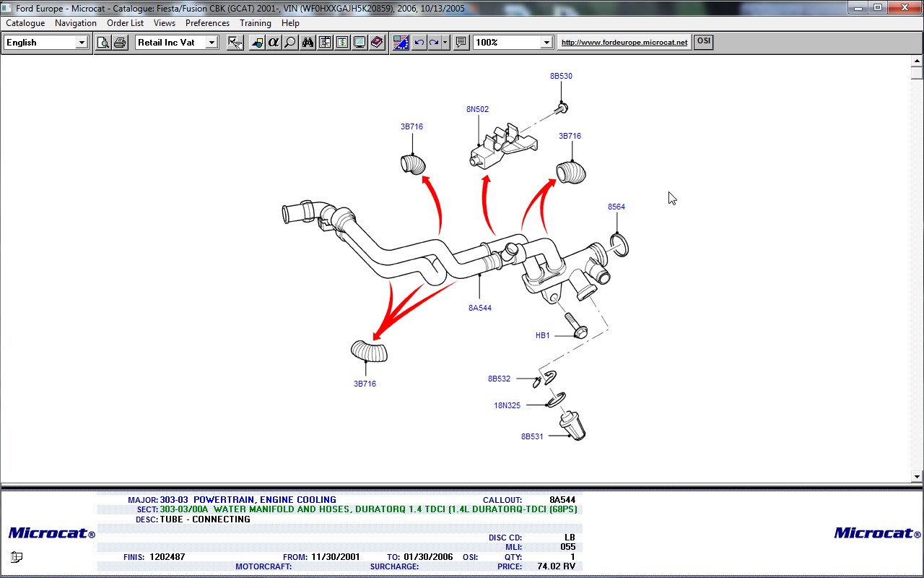The height and width of the screenshot is (578, 924).
Task: Click the magnifying glass icon
Action: (290, 43)
